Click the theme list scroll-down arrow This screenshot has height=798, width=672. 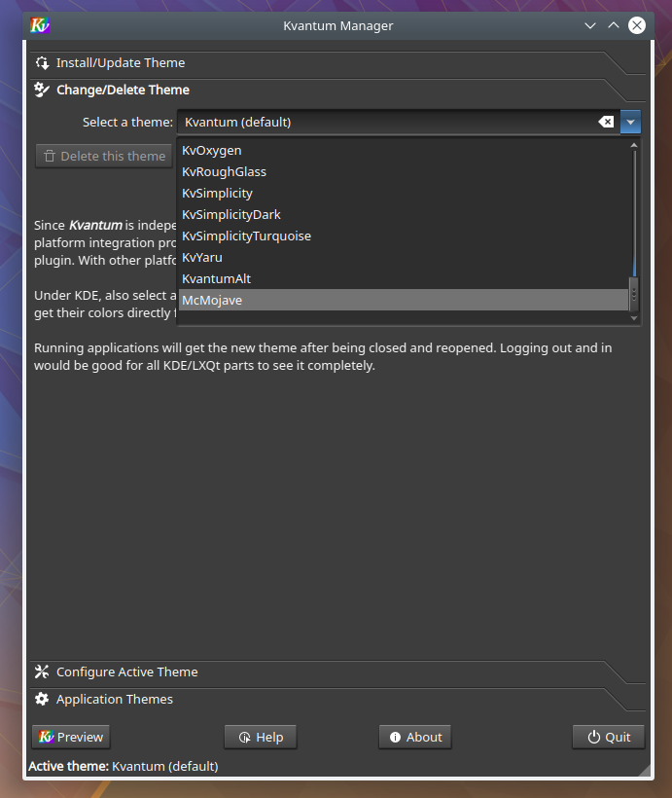634,318
